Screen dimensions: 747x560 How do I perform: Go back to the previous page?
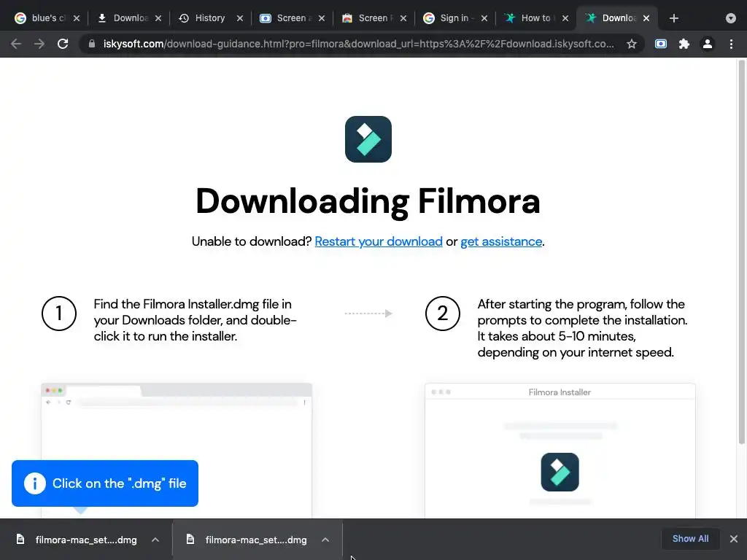[x=16, y=44]
